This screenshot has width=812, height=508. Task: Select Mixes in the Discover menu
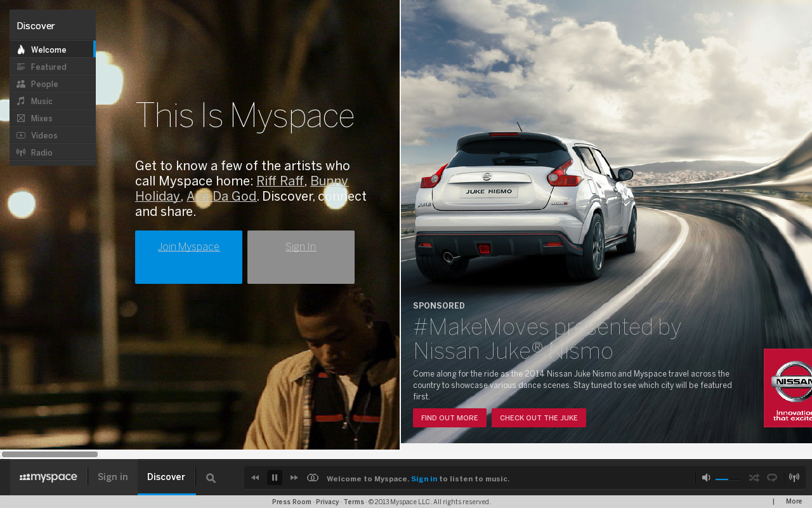click(53, 118)
